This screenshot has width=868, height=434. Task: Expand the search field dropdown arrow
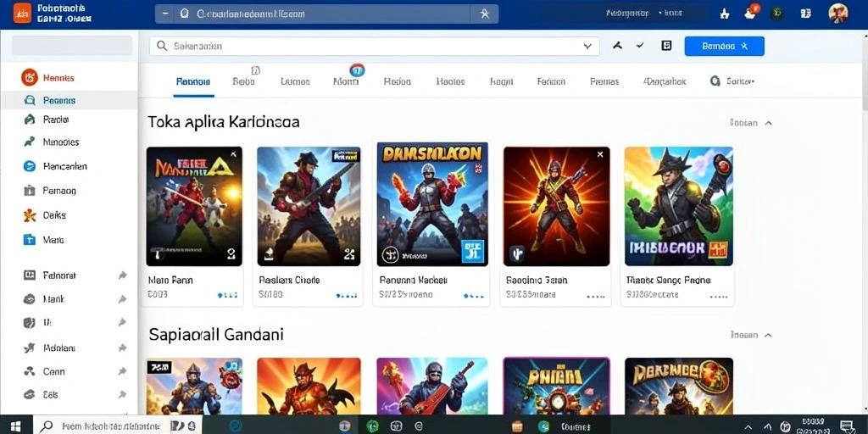point(587,47)
